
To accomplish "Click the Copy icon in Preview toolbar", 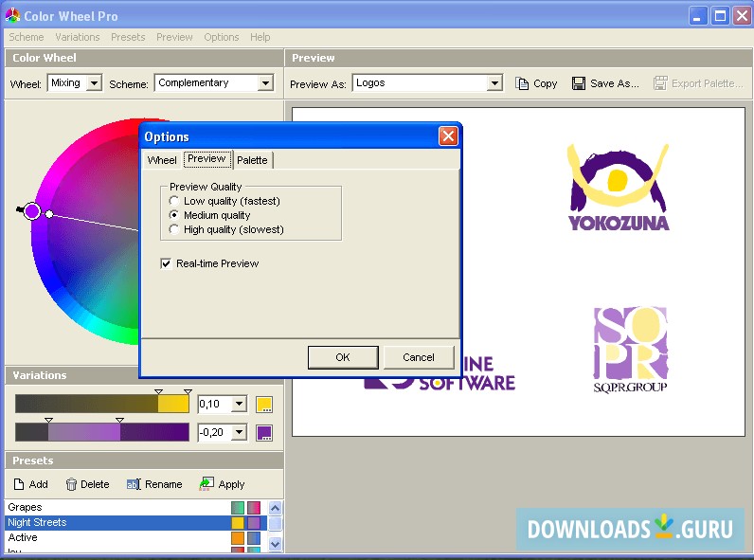I will (522, 83).
